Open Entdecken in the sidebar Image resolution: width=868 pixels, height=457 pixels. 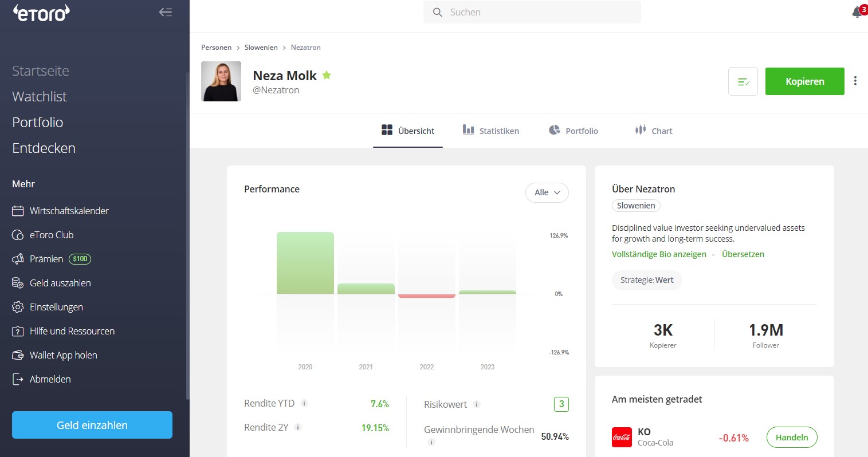[44, 148]
